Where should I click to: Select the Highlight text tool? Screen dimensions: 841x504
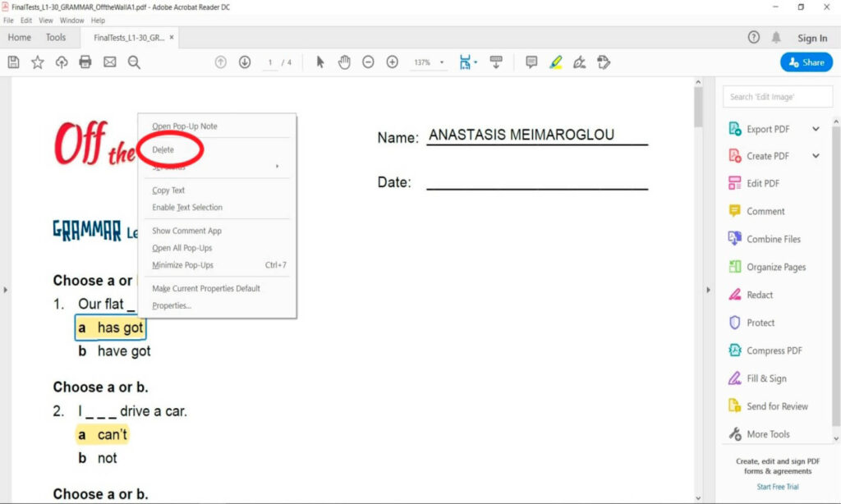pos(556,62)
